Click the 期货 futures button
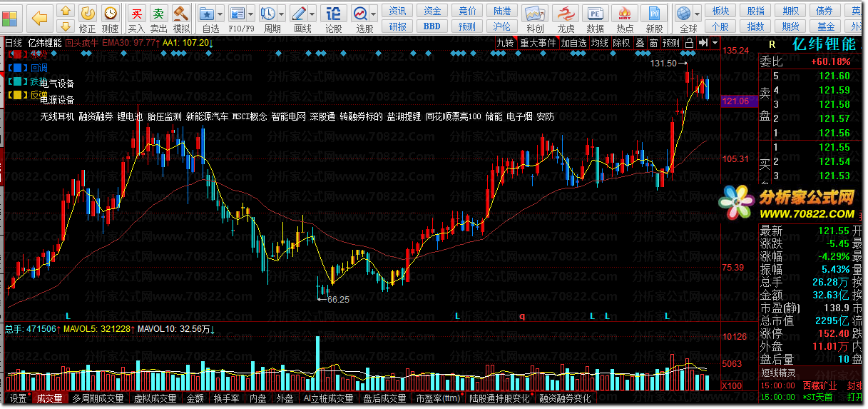Image resolution: width=868 pixels, height=409 pixels. click(x=790, y=26)
